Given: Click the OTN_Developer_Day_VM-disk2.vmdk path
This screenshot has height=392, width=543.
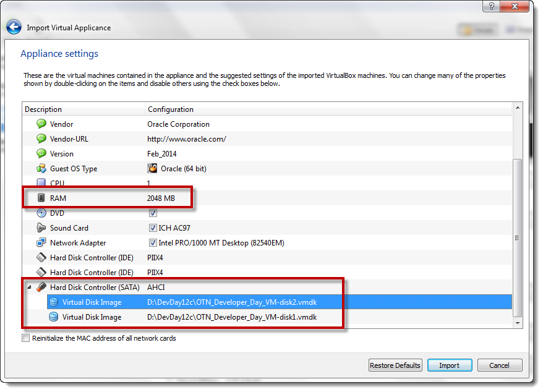Looking at the screenshot, I should tap(232, 302).
